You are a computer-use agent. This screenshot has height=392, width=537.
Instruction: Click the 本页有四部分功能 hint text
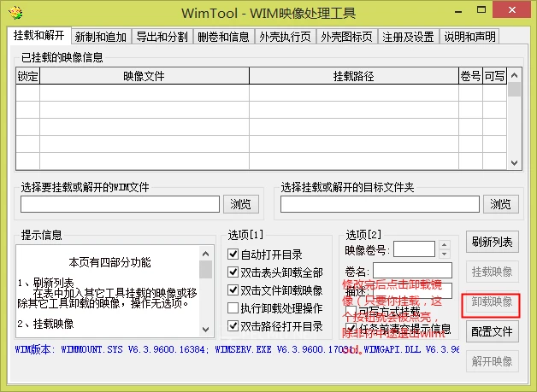[x=109, y=262]
